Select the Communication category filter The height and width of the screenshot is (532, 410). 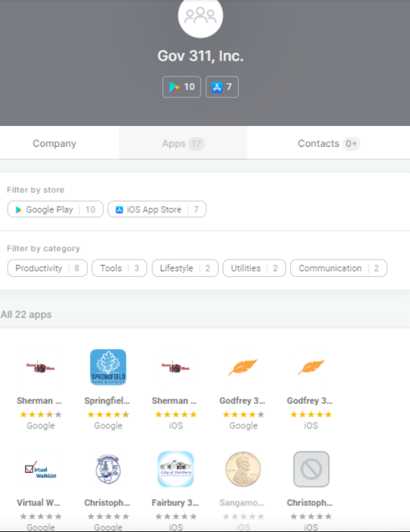pos(339,268)
